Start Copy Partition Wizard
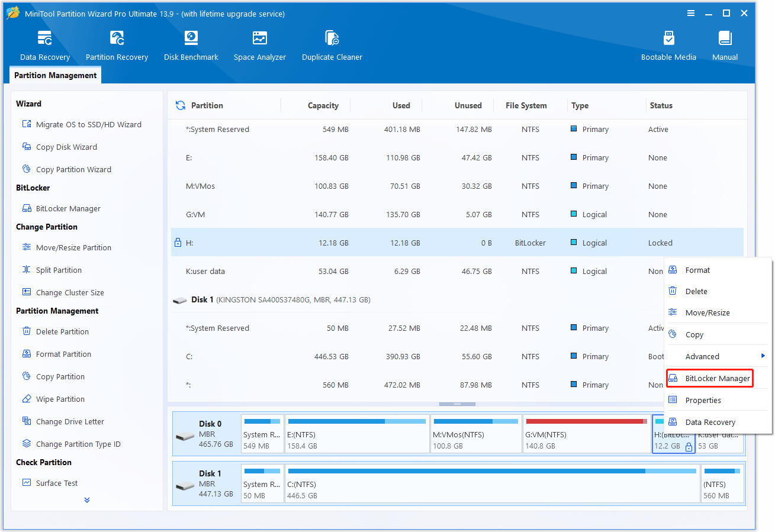This screenshot has width=775, height=532. (66, 169)
